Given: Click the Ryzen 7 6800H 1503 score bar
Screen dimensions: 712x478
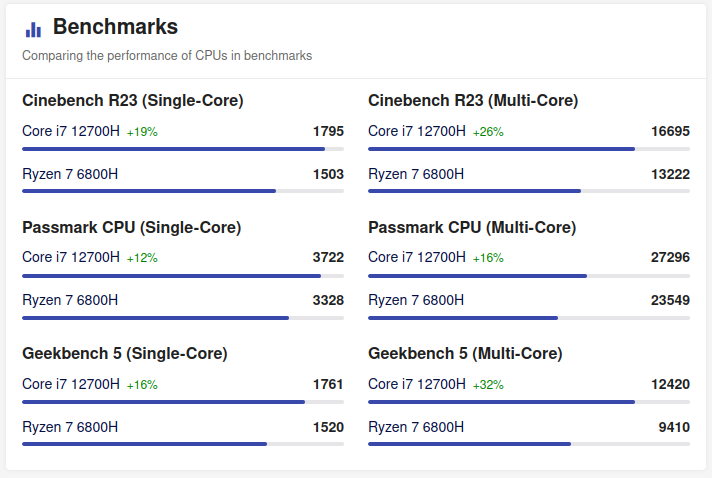Looking at the screenshot, I should 183,191.
